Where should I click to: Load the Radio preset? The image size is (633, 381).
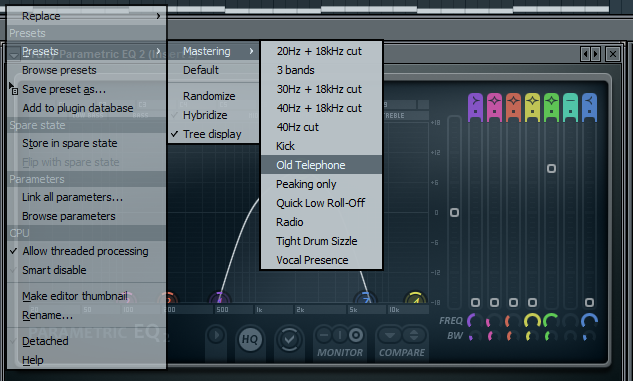pos(321,222)
